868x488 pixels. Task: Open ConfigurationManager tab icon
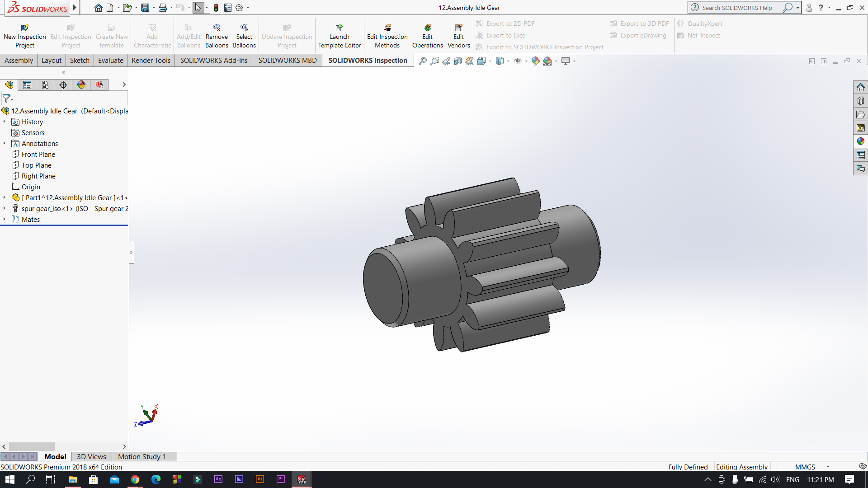(45, 84)
